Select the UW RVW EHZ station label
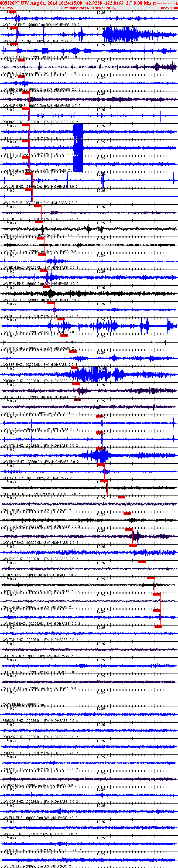This screenshot has width=178, height=868. [40, 284]
